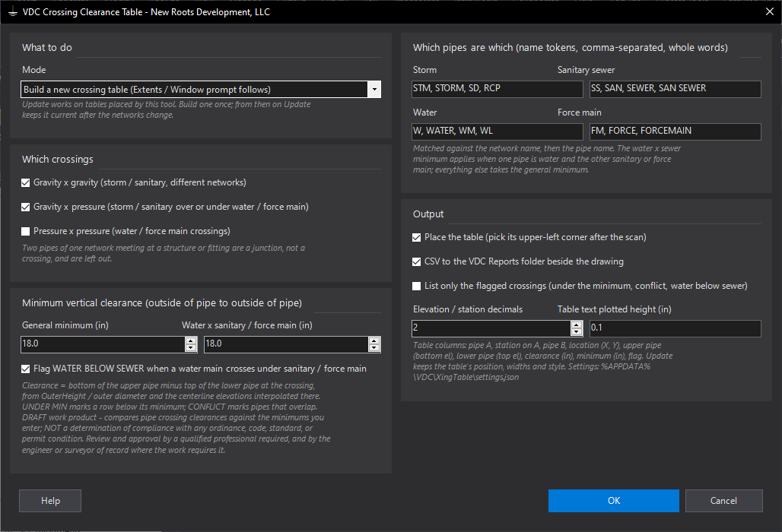Cancel the crossing table dialog
Image resolution: width=782 pixels, height=532 pixels.
point(723,501)
